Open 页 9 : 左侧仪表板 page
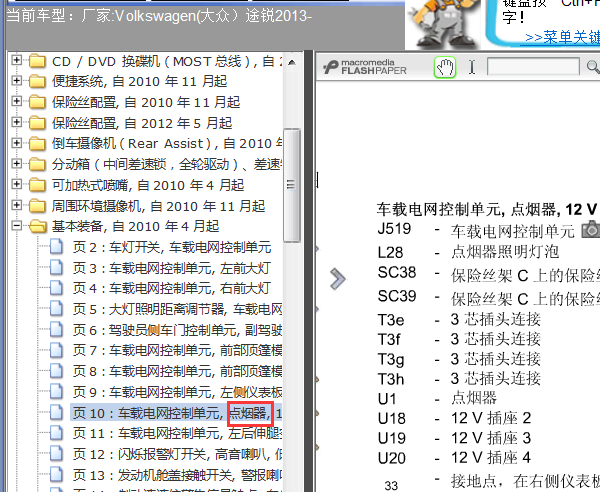Screen dimensions: 600x492 tap(177, 392)
